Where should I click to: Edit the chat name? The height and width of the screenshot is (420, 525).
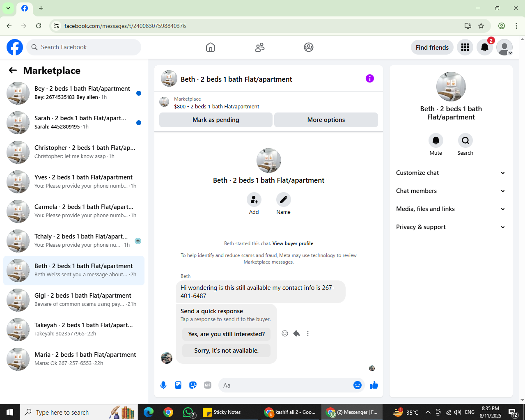point(284,200)
